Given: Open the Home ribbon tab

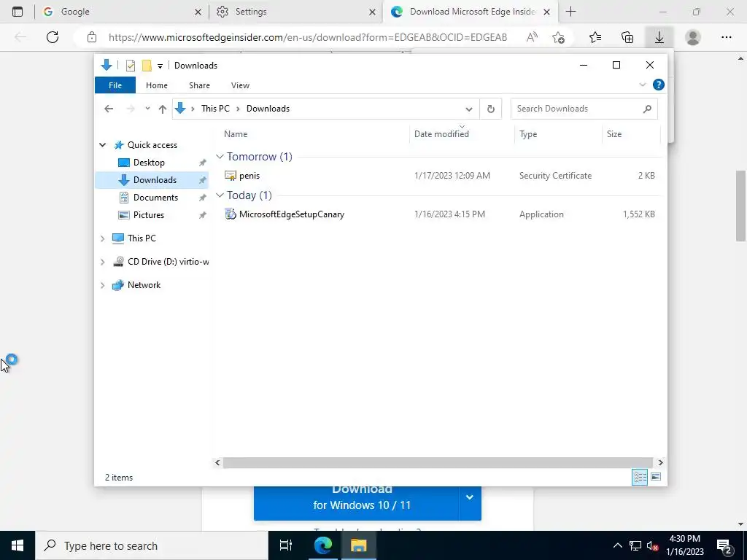Looking at the screenshot, I should (157, 85).
